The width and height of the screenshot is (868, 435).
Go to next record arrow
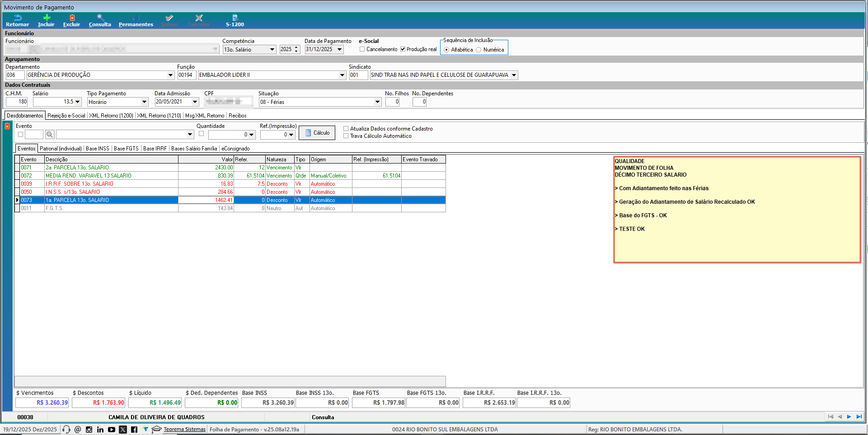[x=849, y=417]
